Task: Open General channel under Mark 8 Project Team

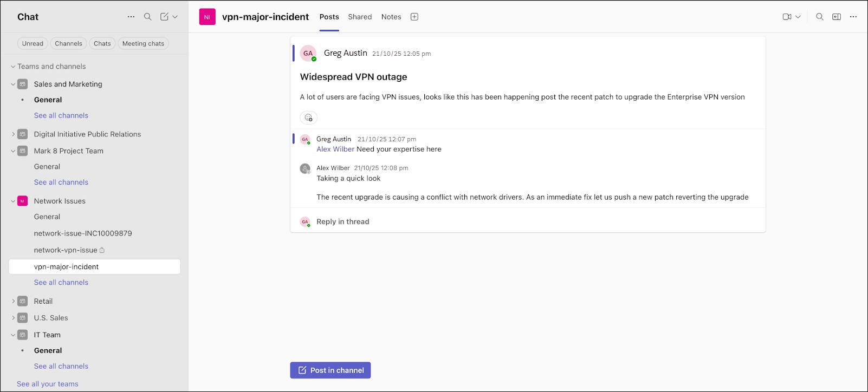Action: point(47,167)
